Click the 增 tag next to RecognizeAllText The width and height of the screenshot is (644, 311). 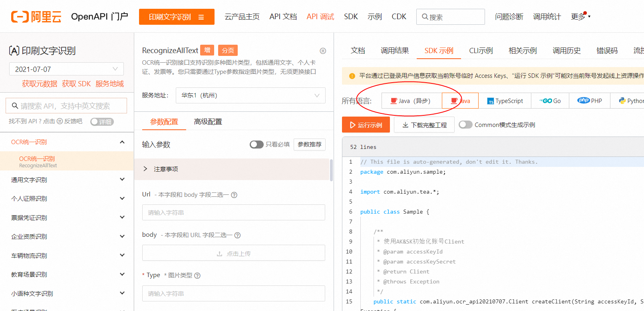[x=207, y=50]
